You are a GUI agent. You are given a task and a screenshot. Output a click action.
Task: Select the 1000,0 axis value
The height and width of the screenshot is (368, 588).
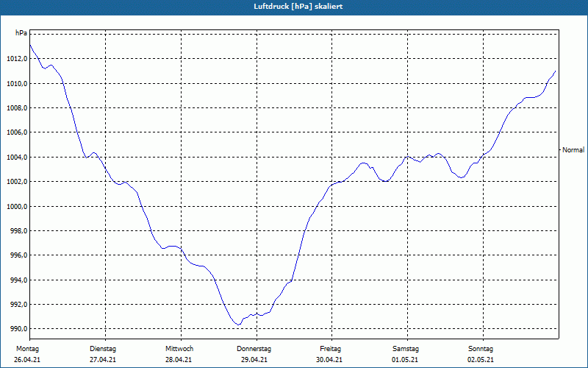coord(17,206)
